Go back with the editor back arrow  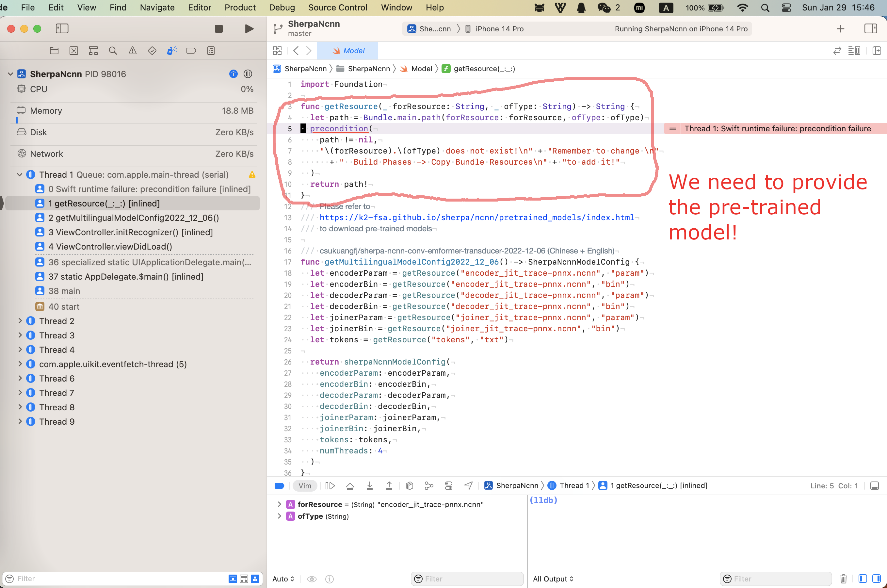click(x=296, y=51)
